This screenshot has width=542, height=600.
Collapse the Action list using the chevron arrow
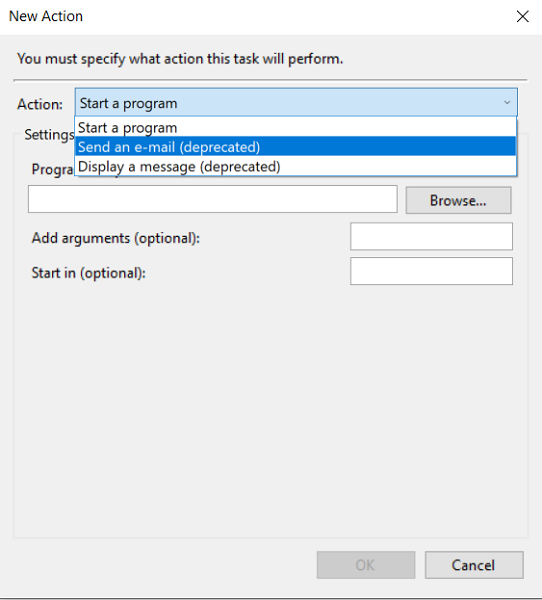tap(507, 103)
